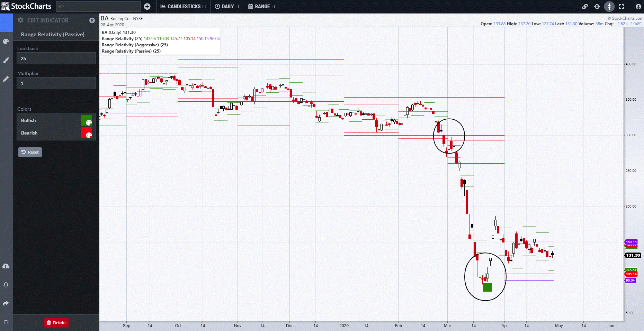Image resolution: width=644 pixels, height=331 pixels.
Task: Open the palette icon in the left sidebar
Action: pos(6,42)
